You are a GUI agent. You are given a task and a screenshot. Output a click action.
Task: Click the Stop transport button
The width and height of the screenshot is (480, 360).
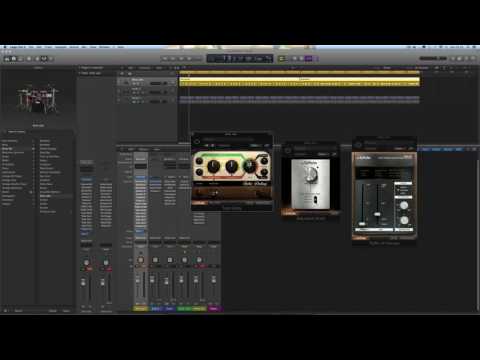(181, 59)
